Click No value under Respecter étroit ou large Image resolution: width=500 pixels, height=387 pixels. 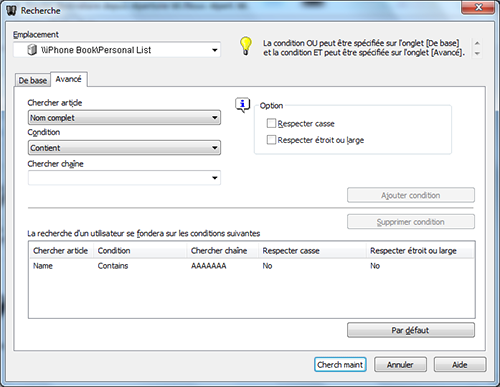click(x=375, y=266)
